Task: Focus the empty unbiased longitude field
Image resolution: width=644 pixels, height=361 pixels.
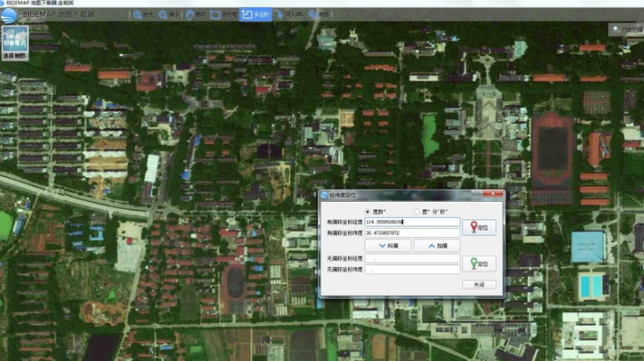Action: tap(412, 259)
